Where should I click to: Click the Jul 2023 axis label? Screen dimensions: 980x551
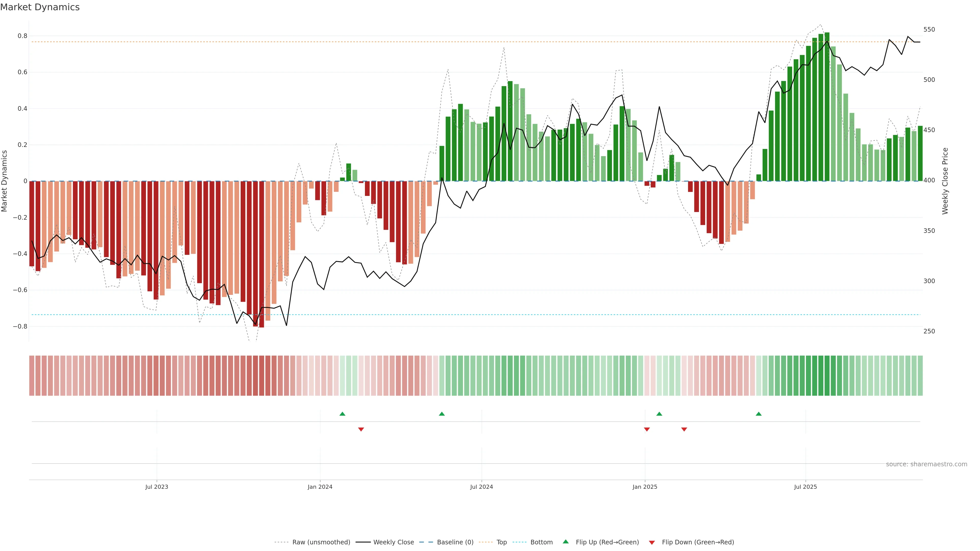[156, 487]
